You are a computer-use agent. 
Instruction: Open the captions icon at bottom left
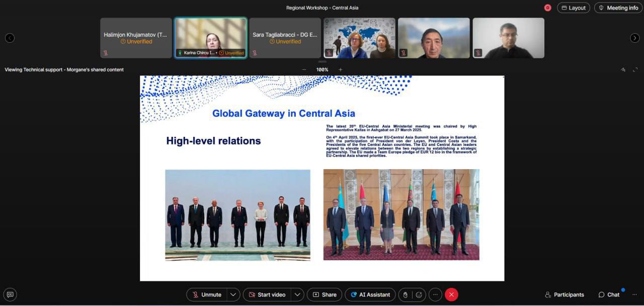click(10, 294)
